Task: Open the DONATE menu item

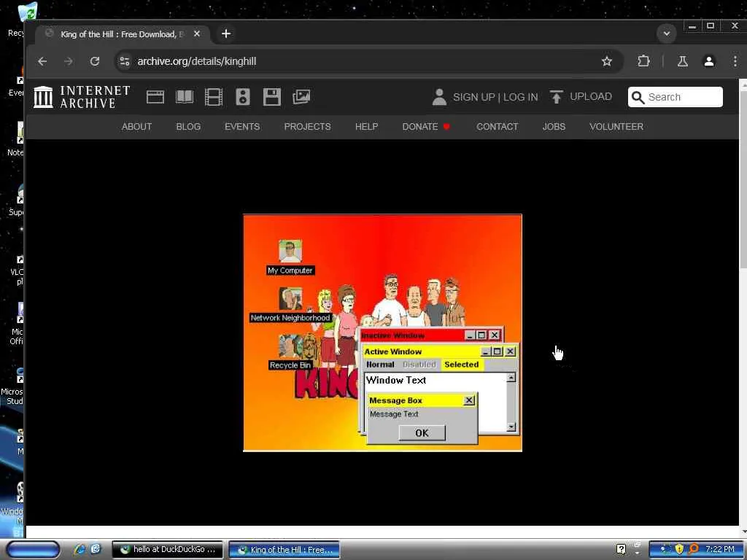Action: tap(426, 127)
